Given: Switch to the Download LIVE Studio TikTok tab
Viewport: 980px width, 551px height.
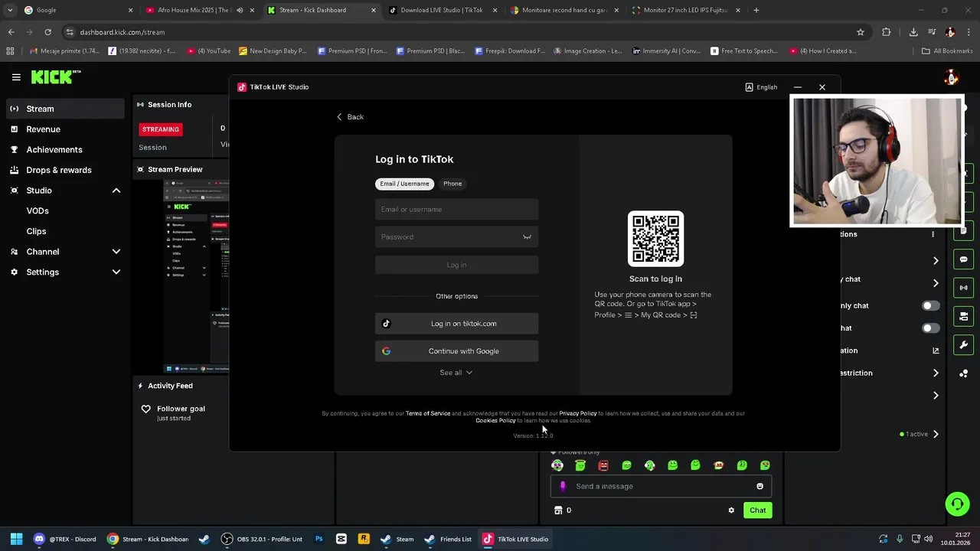Looking at the screenshot, I should coord(442,10).
